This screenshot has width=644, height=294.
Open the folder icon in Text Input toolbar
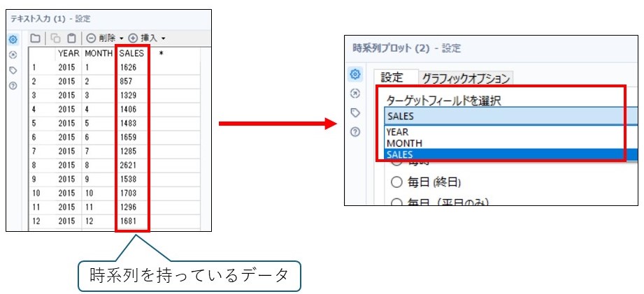(x=36, y=38)
